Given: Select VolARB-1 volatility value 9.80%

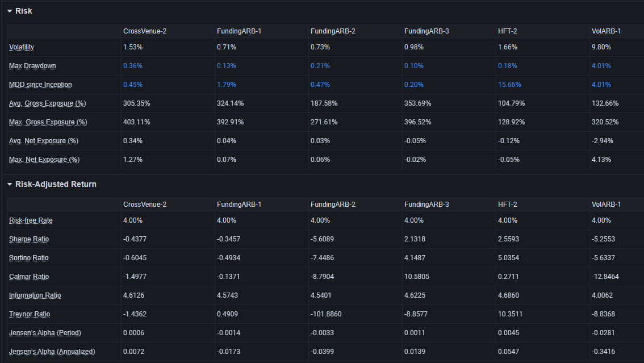Looking at the screenshot, I should [x=601, y=47].
